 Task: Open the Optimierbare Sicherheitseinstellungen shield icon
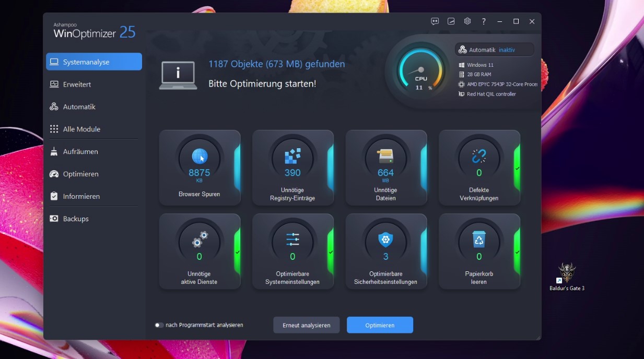[385, 240]
